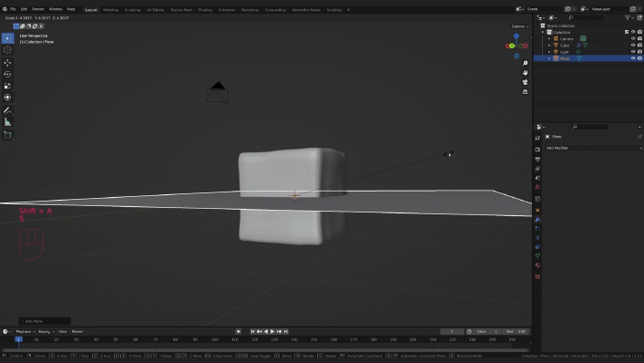Open the Edit menu
Viewport: 644px width, 363px height.
(x=24, y=9)
